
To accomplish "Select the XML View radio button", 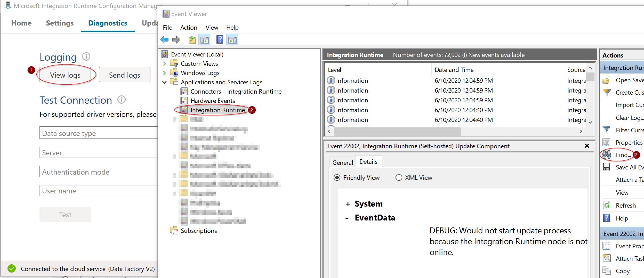I will 399,177.
